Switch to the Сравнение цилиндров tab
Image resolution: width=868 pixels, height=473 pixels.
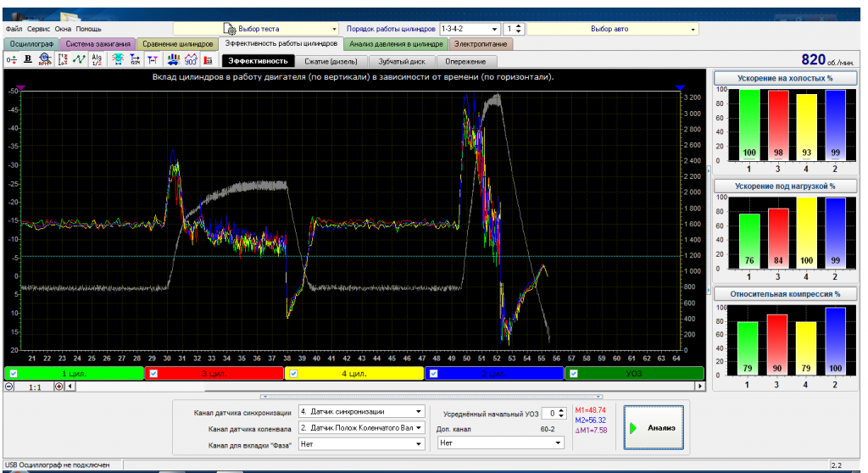point(177,44)
